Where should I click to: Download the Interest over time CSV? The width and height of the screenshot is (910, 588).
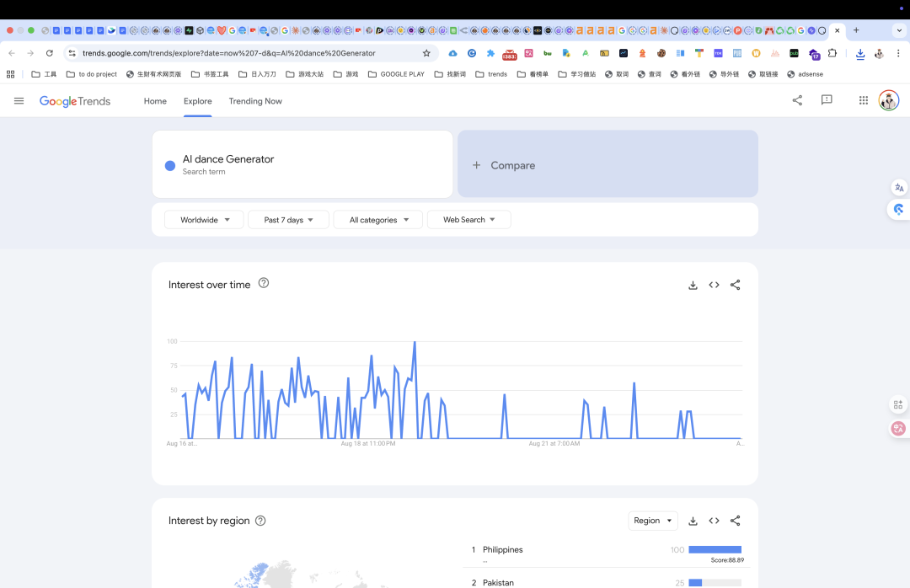point(693,285)
